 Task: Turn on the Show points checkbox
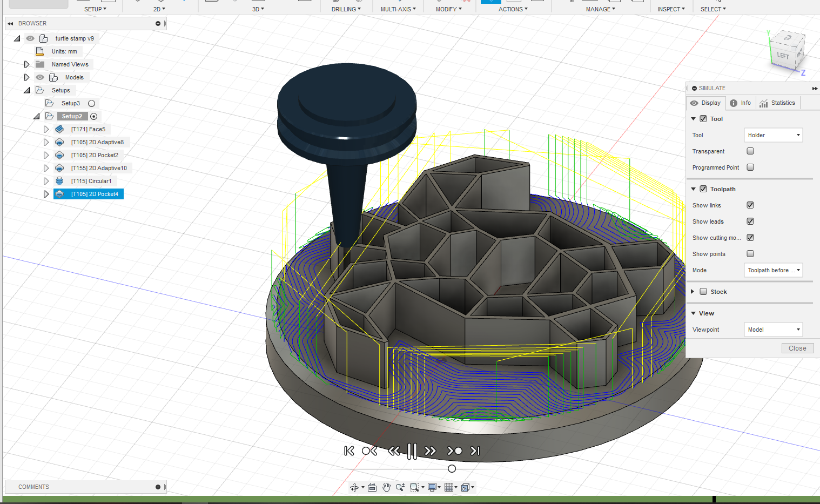tap(750, 254)
